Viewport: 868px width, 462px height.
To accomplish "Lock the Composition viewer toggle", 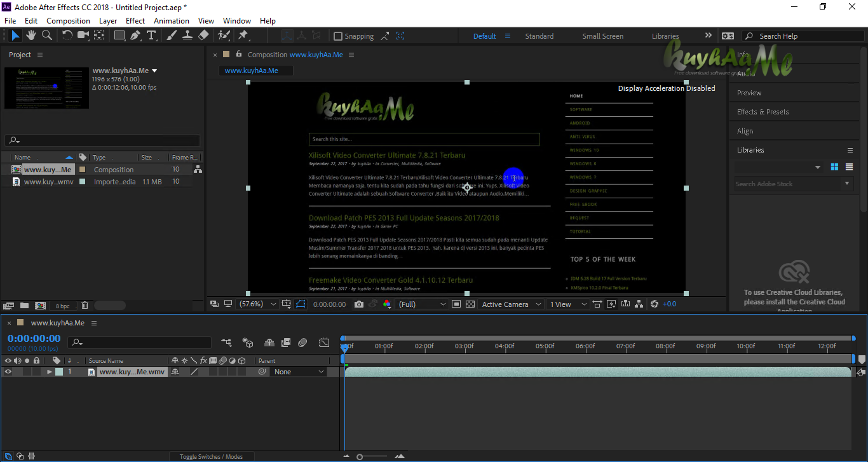I will click(239, 55).
